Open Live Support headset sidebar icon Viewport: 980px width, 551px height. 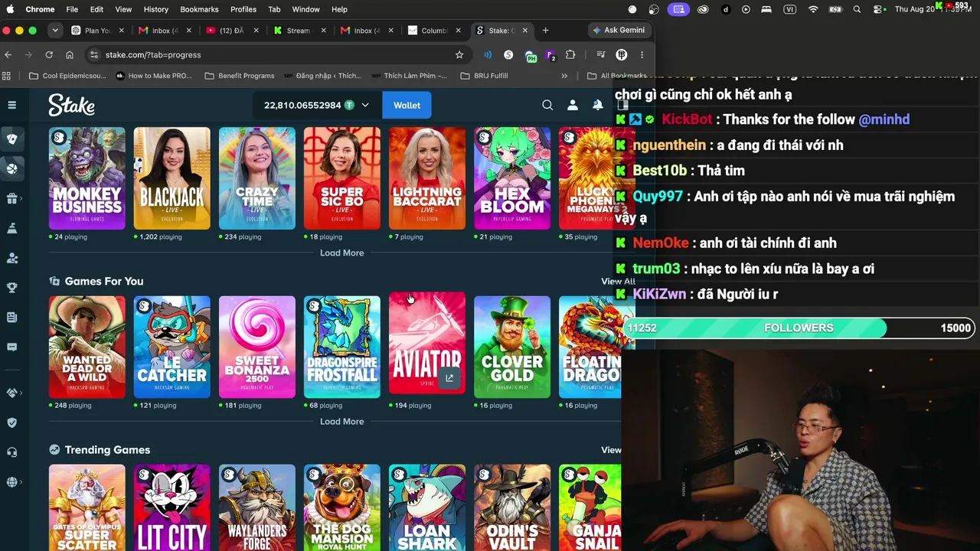pyautogui.click(x=12, y=452)
